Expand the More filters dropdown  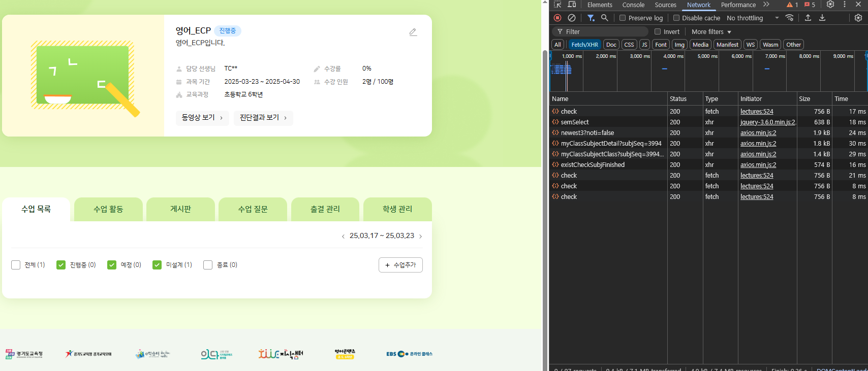(711, 31)
